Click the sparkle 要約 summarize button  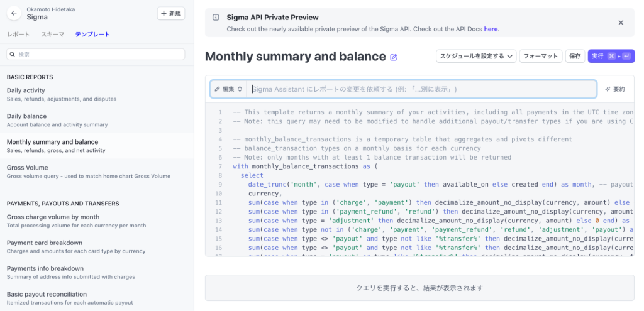coord(615,89)
